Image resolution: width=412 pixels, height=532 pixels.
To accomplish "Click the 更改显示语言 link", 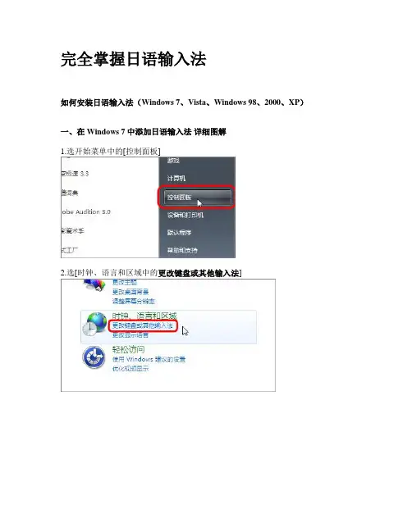I will coord(130,335).
